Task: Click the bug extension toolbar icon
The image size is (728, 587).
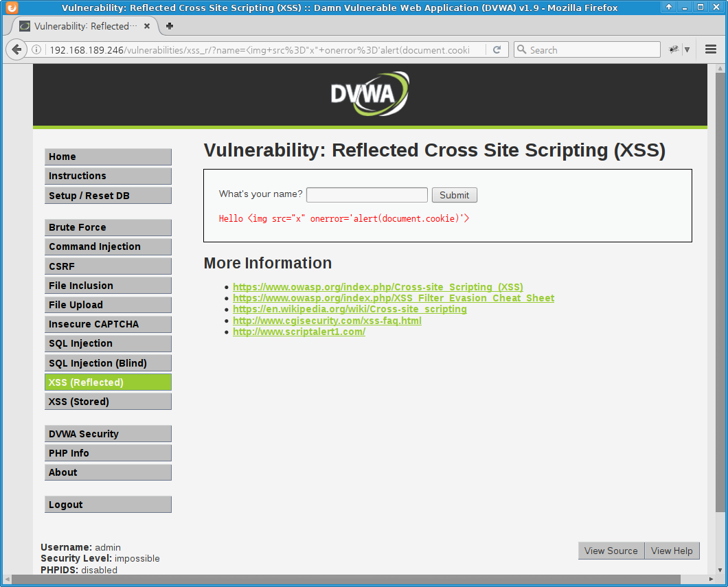Action: pyautogui.click(x=673, y=49)
